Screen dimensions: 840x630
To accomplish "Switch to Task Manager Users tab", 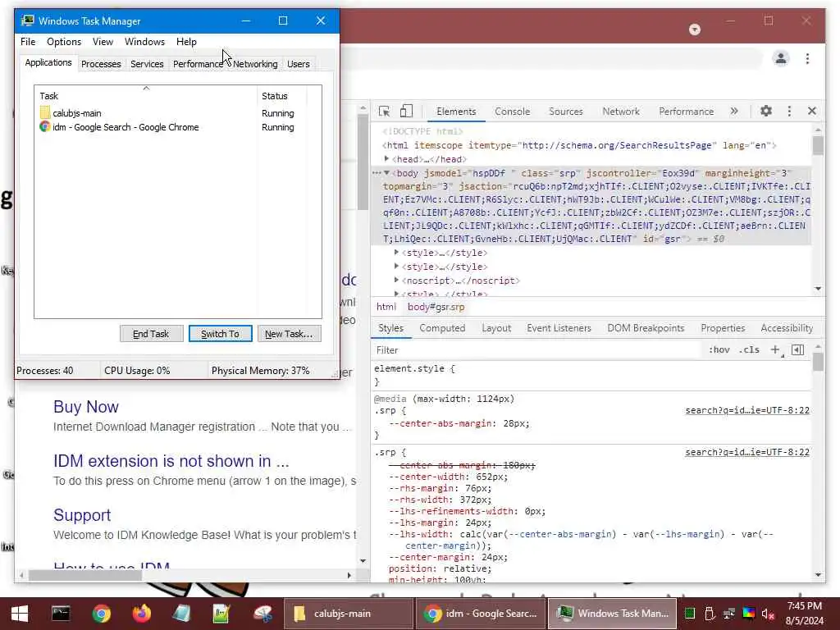I will point(299,64).
